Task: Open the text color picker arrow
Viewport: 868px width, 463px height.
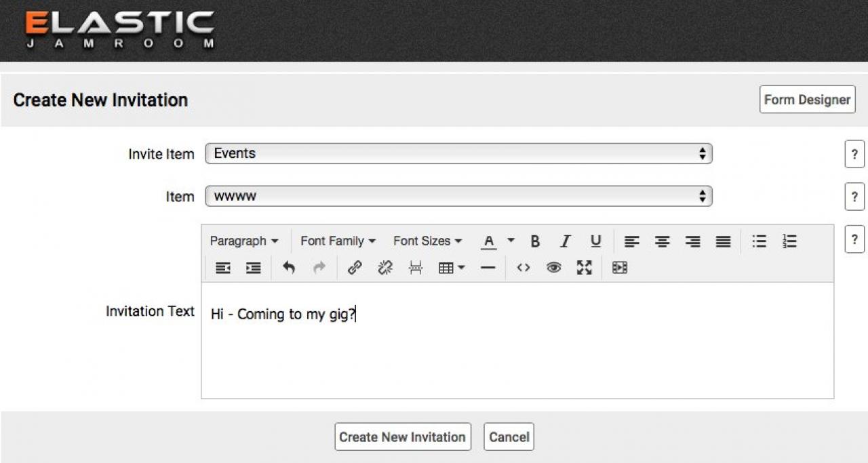Action: coord(511,241)
